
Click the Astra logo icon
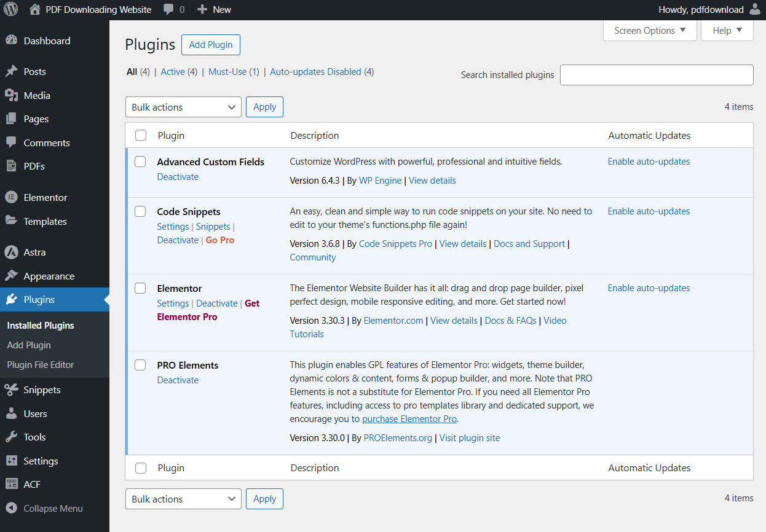pos(11,252)
